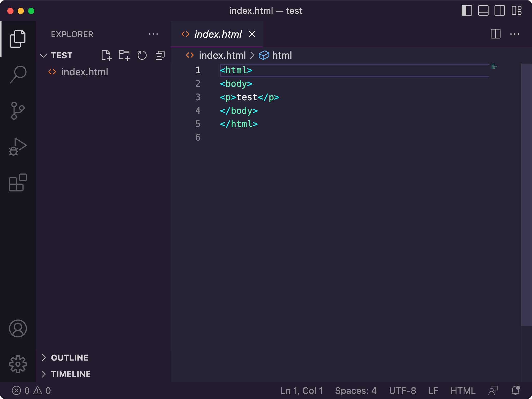Open the Search panel
Image resolution: width=532 pixels, height=399 pixels.
coord(18,74)
